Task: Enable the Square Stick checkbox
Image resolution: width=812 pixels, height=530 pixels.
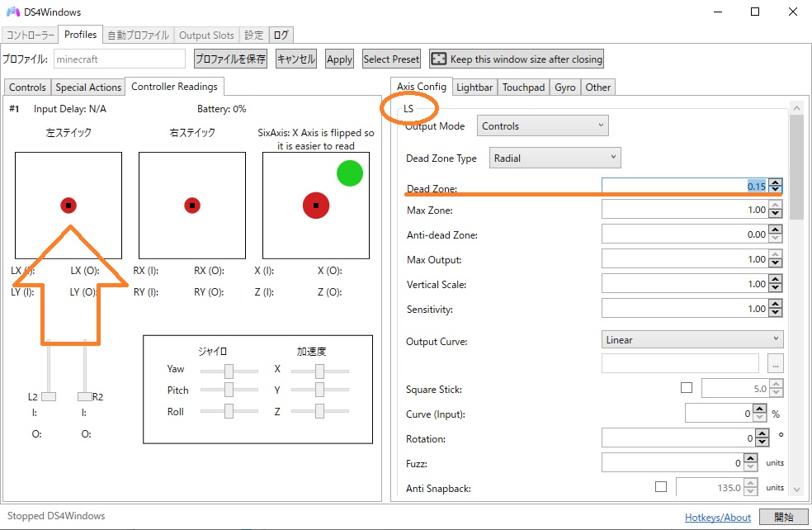Action: (687, 387)
